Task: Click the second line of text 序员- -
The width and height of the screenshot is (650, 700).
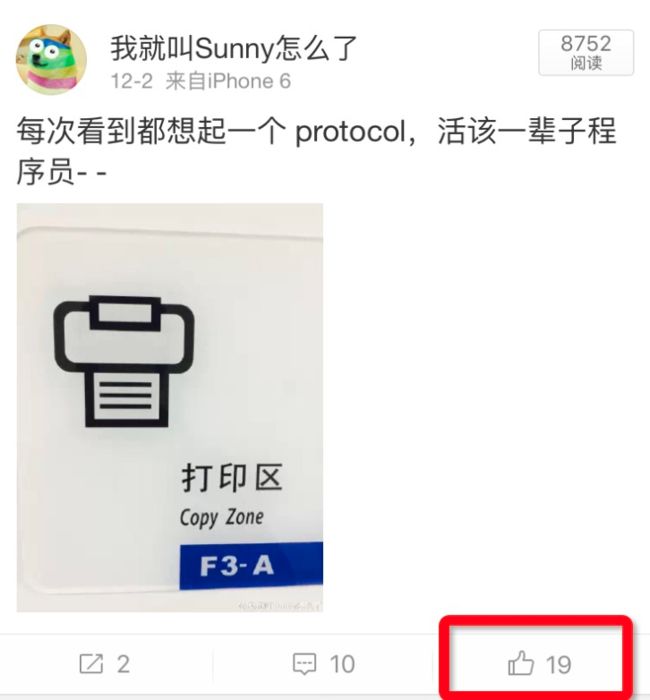Action: [x=62, y=172]
